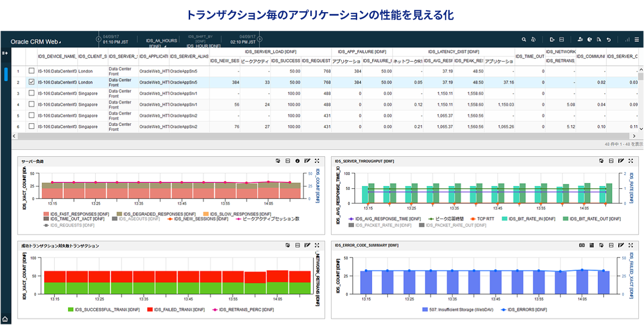Go to previous time period arrow
The image size is (644, 325).
pos(99,39)
